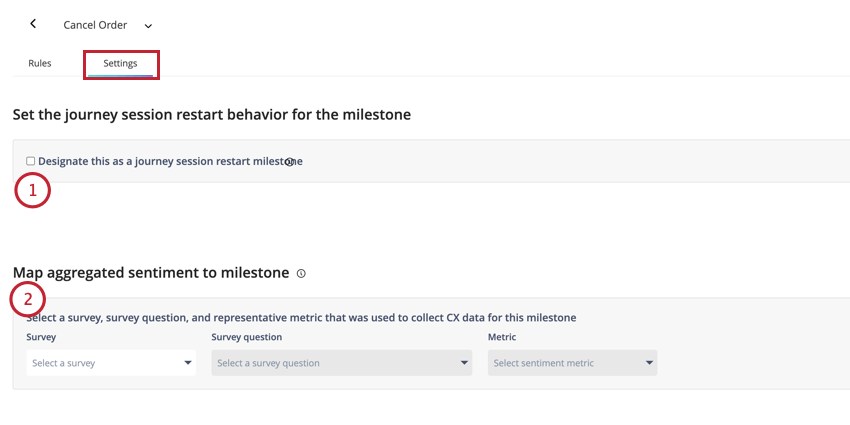
Task: Switch to the Rules tab
Action: 40,63
